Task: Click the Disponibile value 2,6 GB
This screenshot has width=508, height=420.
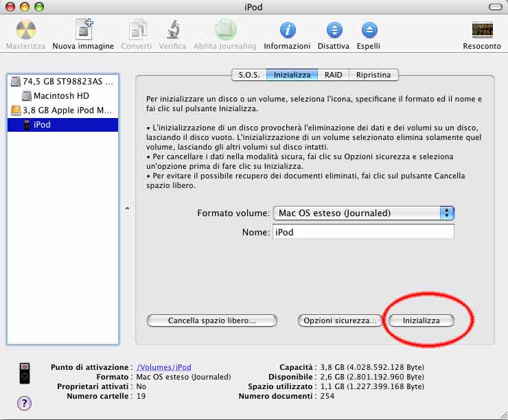Action: (x=372, y=377)
